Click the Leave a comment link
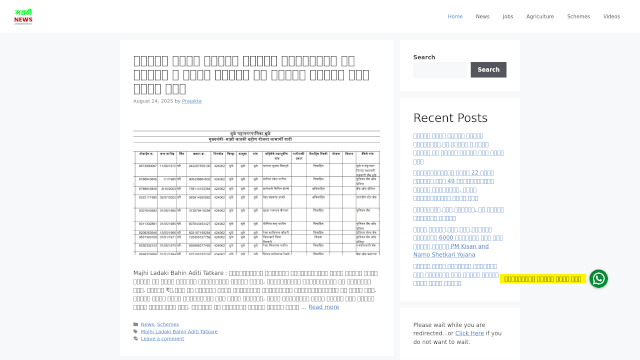The height and width of the screenshot is (360, 640). (162, 339)
